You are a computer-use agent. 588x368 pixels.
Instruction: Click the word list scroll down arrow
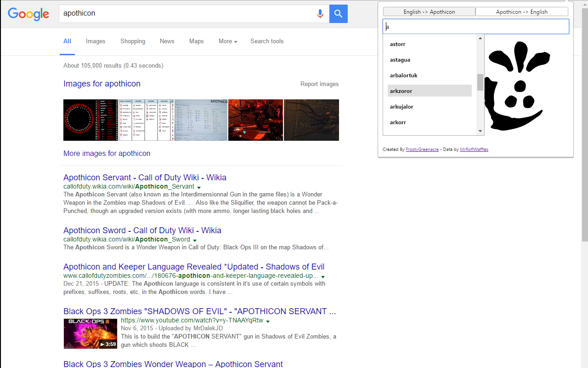(481, 132)
